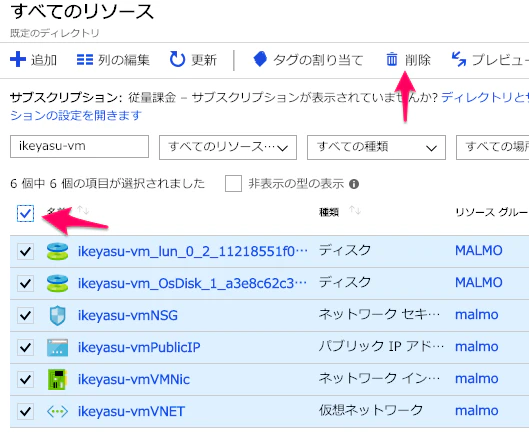Click the 削除 toolbar label
Viewport: 529px width, 441px height.
coord(418,60)
